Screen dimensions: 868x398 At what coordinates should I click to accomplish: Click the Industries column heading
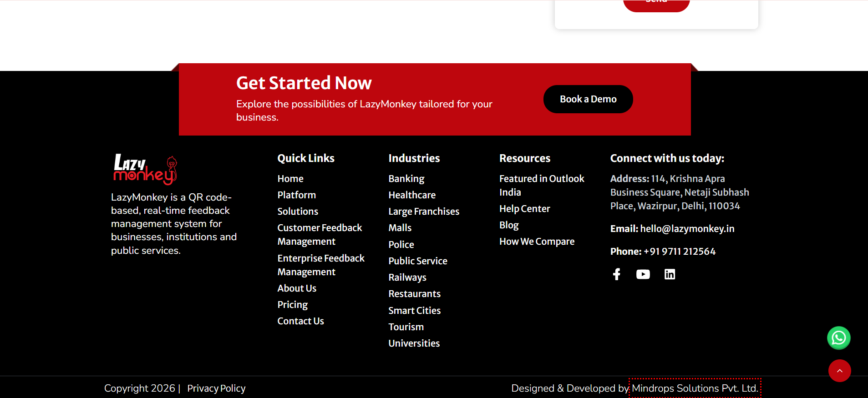(414, 158)
